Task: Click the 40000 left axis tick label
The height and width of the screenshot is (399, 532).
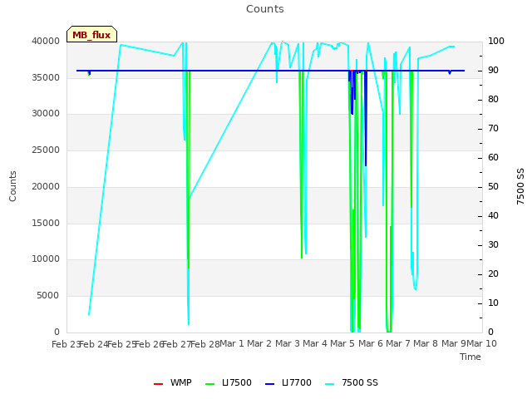Action: point(46,41)
